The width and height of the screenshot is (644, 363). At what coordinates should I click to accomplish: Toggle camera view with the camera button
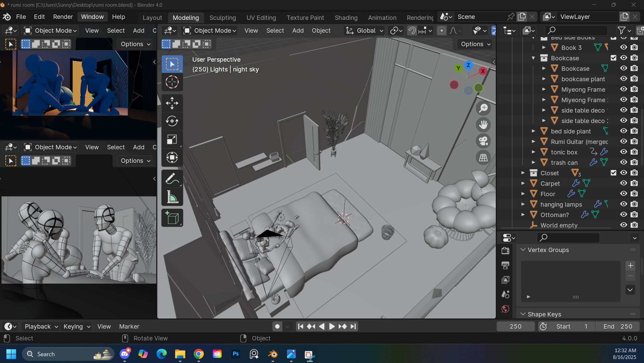click(483, 141)
